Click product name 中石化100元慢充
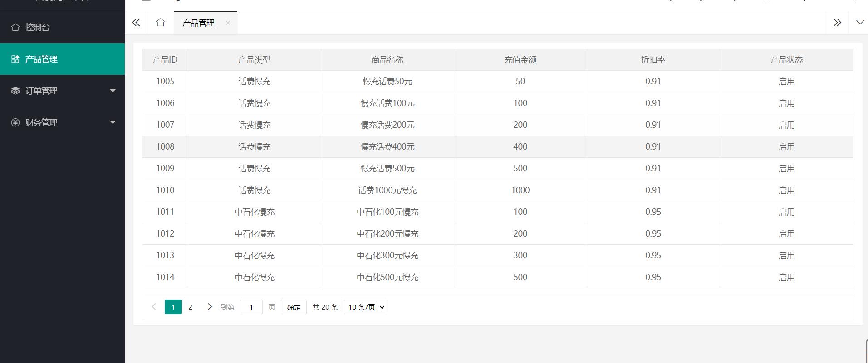Viewport: 868px width, 363px height. click(387, 212)
